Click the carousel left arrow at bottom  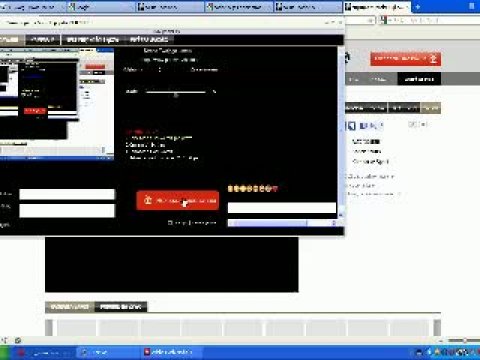click(49, 327)
